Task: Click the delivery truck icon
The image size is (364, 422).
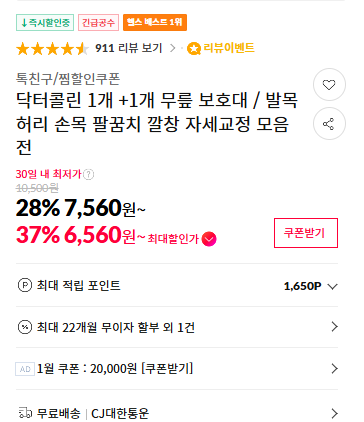Action: click(25, 413)
